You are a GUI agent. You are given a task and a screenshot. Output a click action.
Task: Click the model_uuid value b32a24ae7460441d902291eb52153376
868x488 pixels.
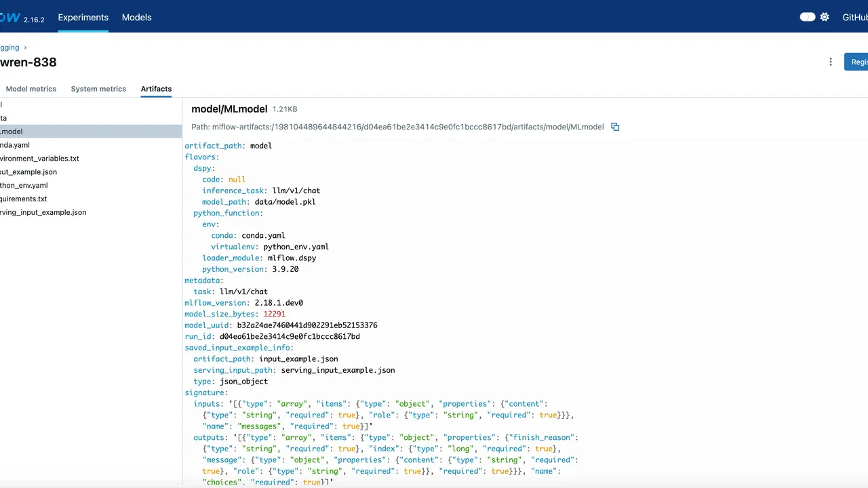coord(307,325)
